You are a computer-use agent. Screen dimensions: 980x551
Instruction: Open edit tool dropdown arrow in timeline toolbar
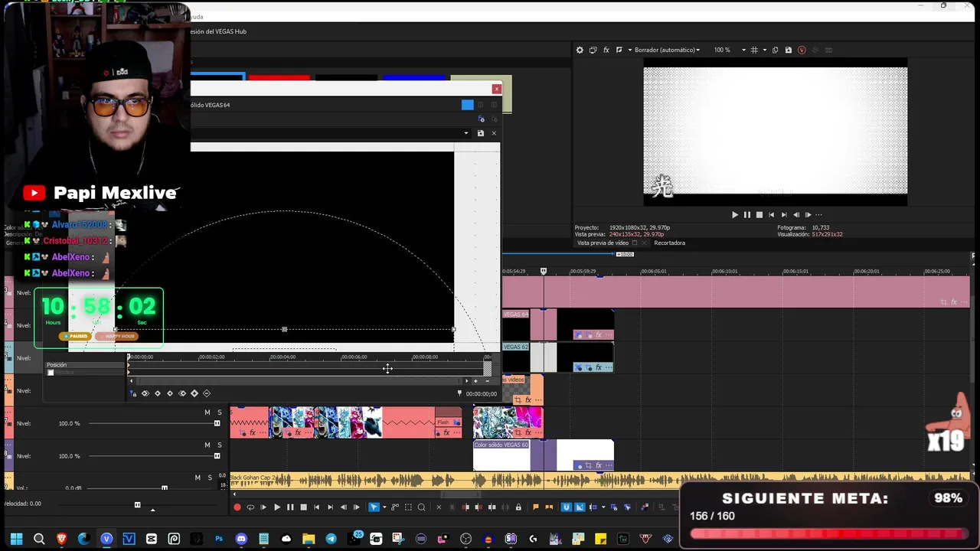click(x=384, y=507)
